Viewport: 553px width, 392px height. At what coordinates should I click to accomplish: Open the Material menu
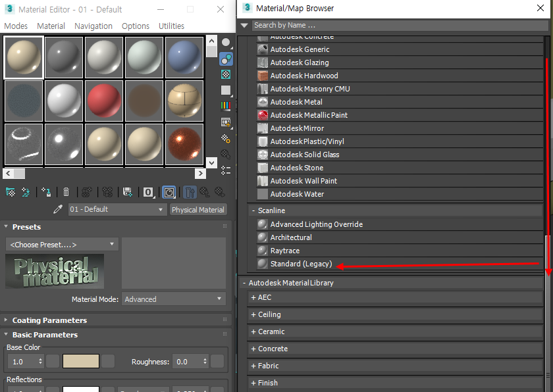(51, 26)
